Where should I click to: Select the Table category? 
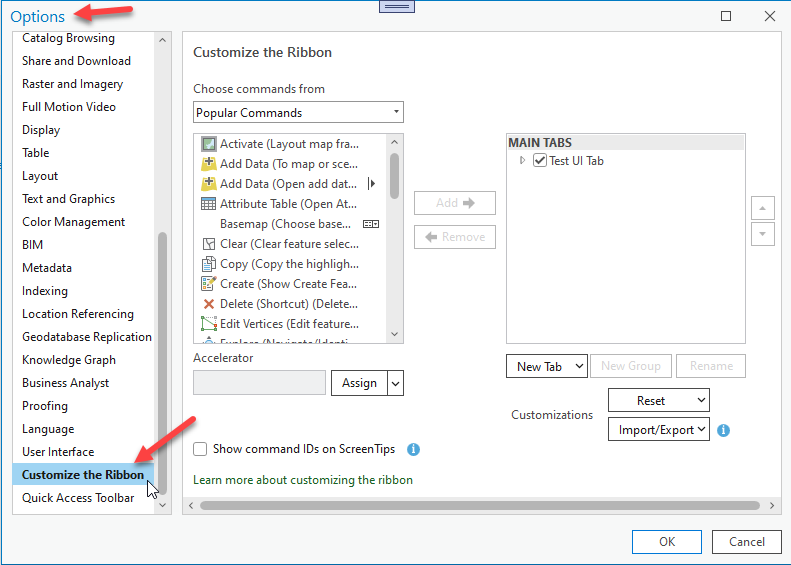35,153
